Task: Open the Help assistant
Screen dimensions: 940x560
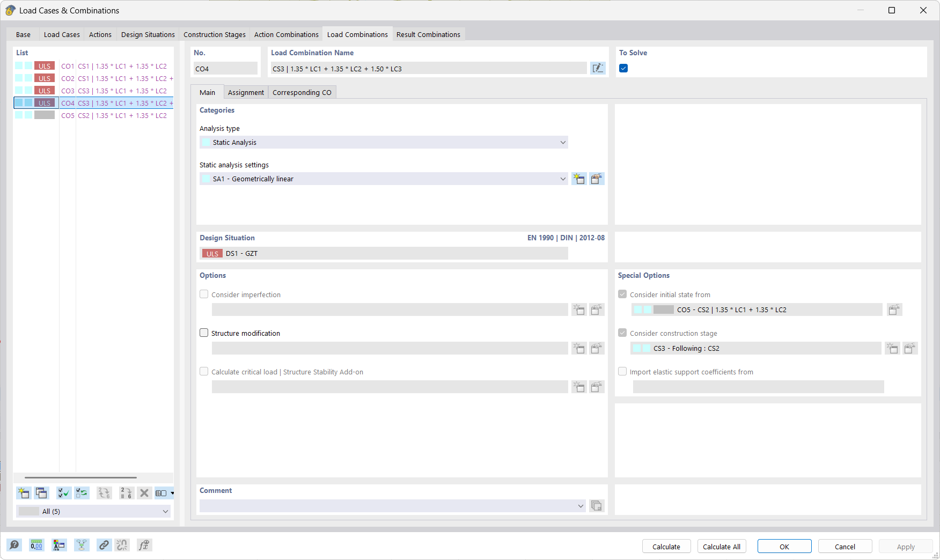Action: (14, 545)
